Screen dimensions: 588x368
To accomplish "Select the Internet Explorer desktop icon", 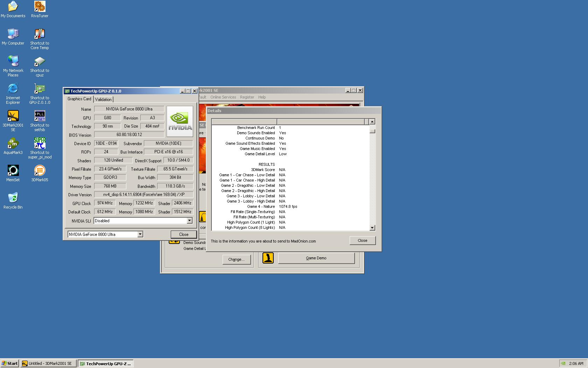I will [x=13, y=94].
